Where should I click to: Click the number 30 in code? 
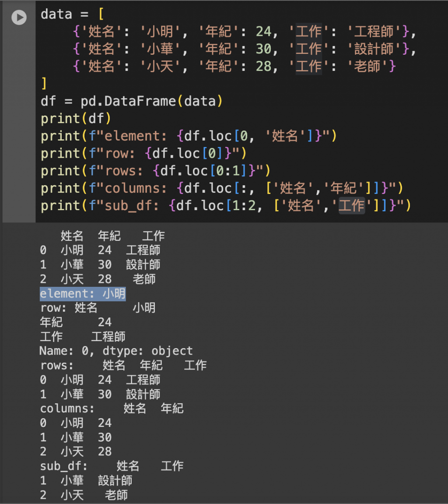click(x=264, y=49)
